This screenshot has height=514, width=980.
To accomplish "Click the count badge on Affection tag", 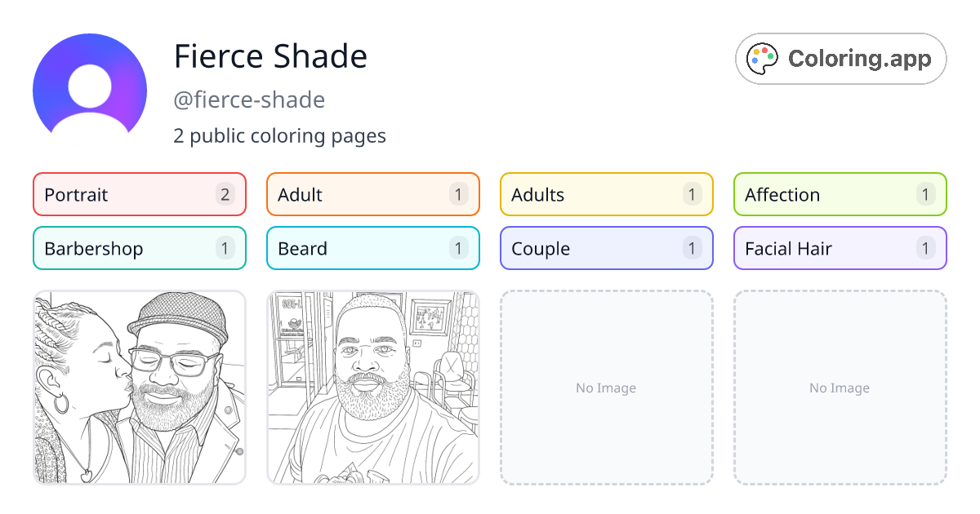I will coord(925,194).
